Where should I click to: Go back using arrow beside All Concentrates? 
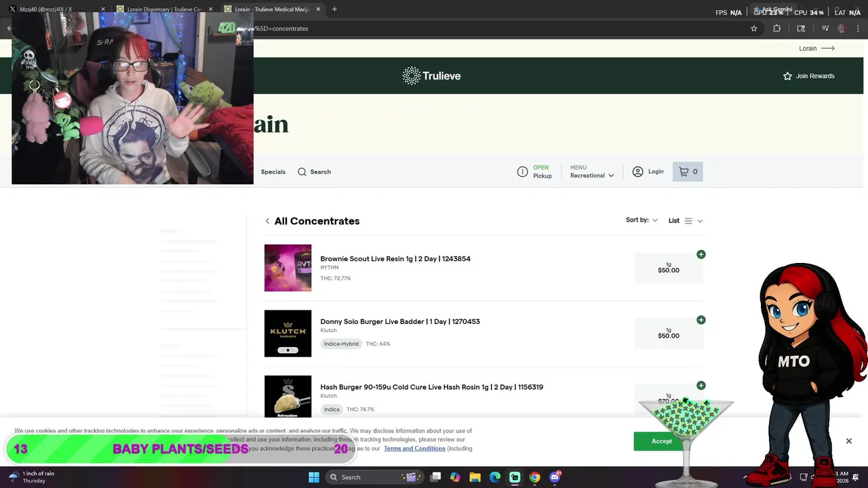tap(267, 221)
